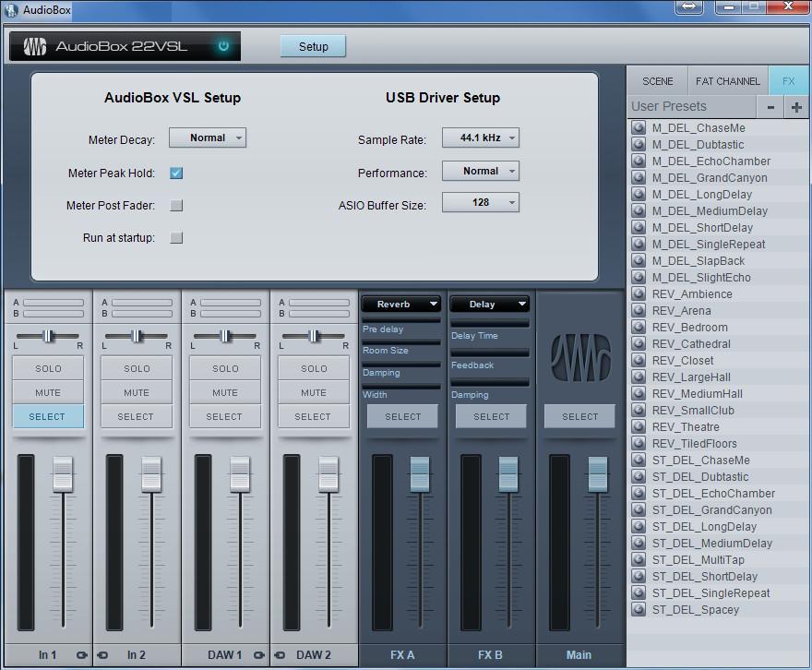Open the Reverb effect selector on FX A
Viewport: 812px width, 670px height.
401,304
